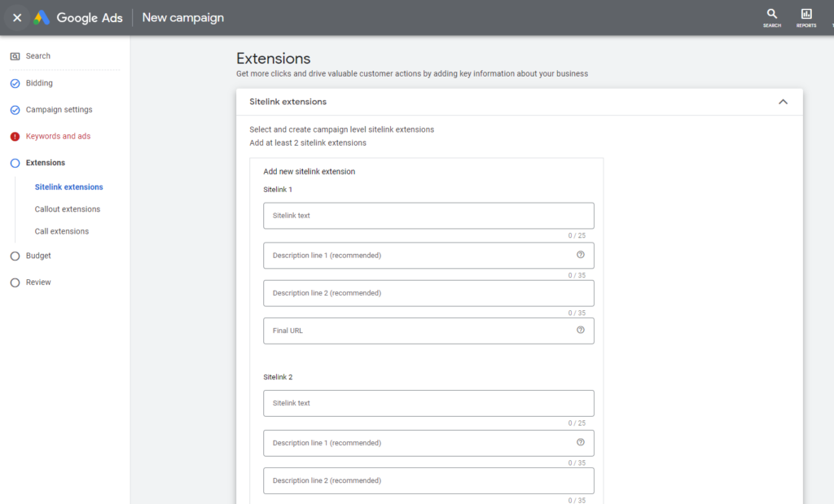The width and height of the screenshot is (834, 504).
Task: Open Call extensions sub-step
Action: (x=62, y=231)
